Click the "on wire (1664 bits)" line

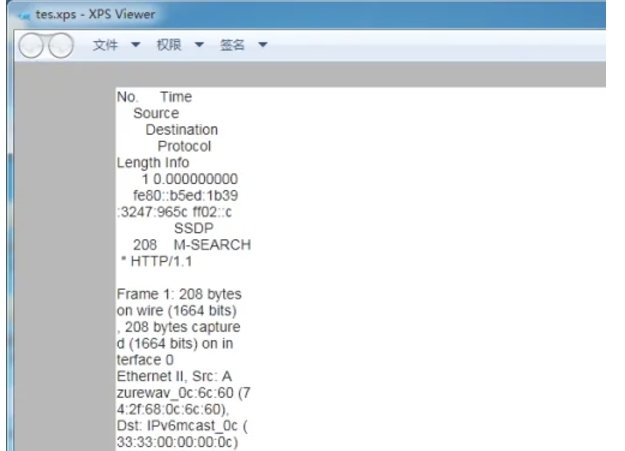coord(177,311)
